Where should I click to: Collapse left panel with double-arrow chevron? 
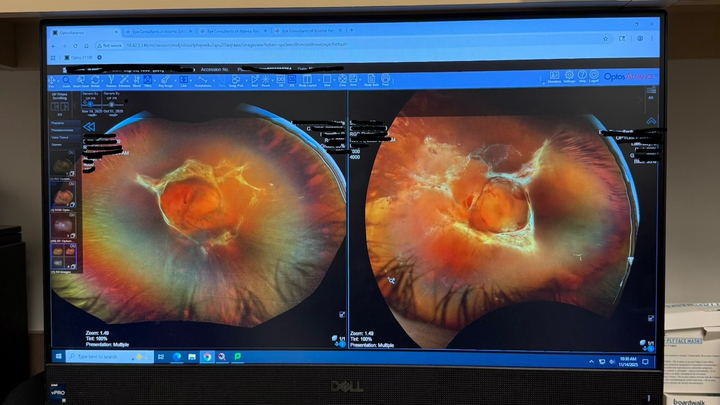click(88, 127)
